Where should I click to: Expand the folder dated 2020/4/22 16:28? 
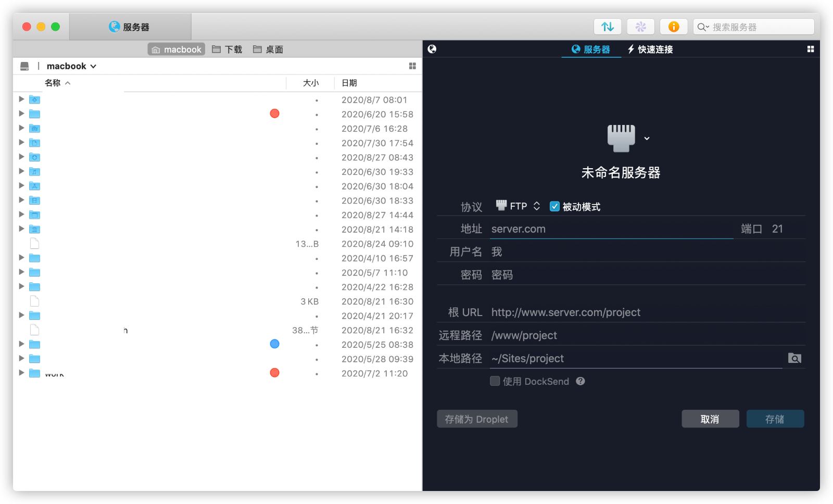21,286
